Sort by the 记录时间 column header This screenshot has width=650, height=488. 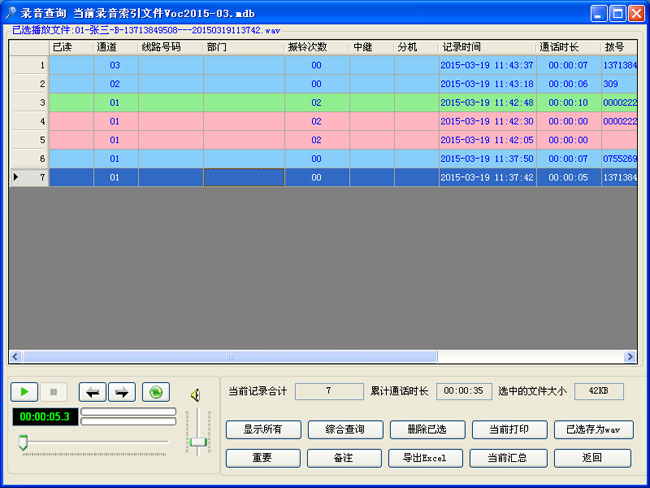[487, 47]
